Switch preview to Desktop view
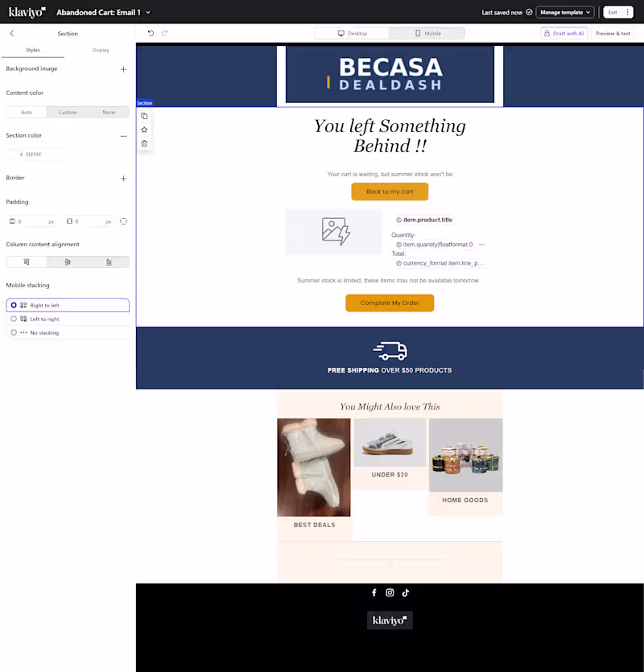The image size is (644, 672). pos(353,34)
